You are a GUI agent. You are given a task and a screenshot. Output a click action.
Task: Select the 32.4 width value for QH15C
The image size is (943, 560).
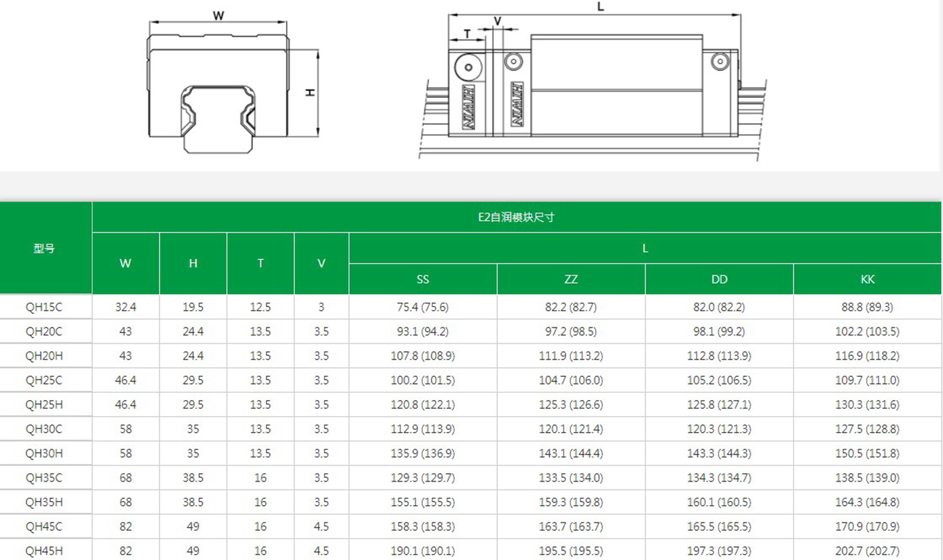click(x=126, y=307)
